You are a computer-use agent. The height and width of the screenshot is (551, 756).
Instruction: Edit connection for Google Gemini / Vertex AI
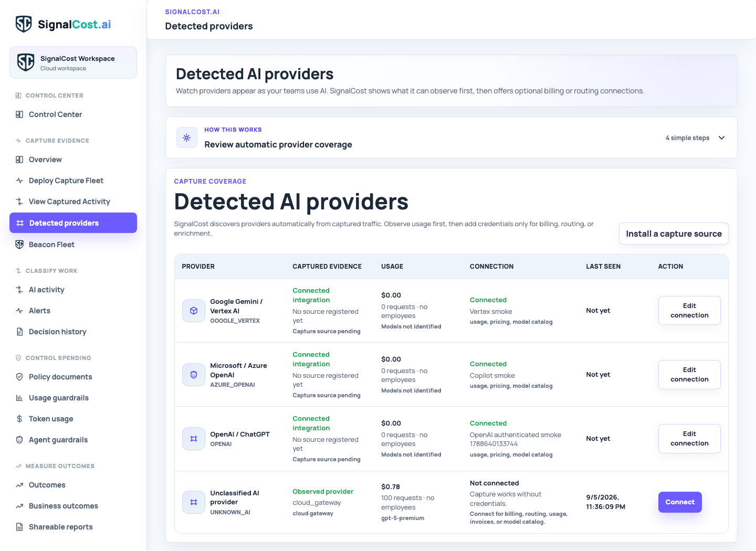[x=689, y=311]
